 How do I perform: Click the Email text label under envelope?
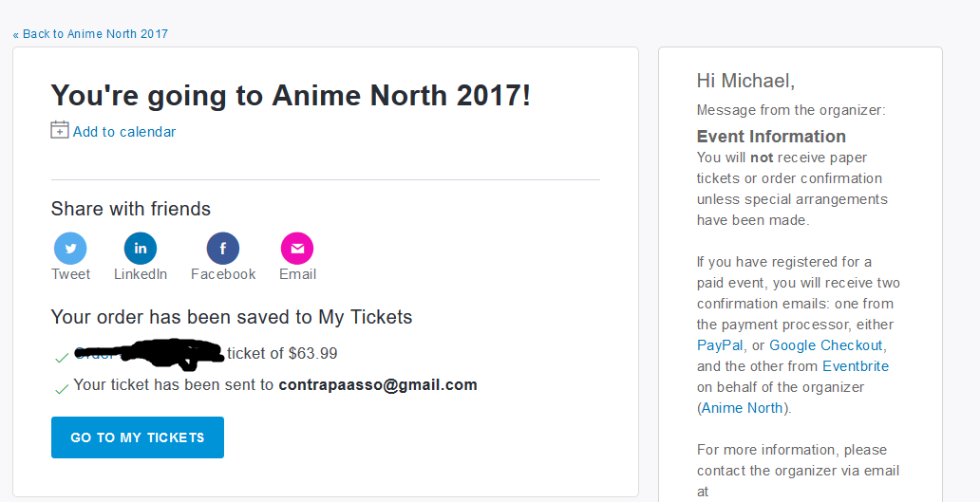(297, 274)
